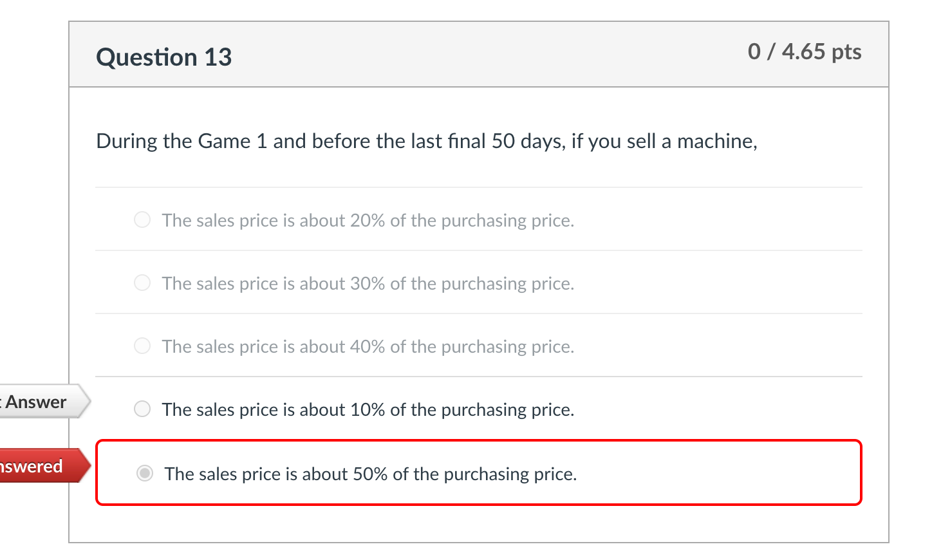Select the 20% sales price radio button

click(142, 219)
